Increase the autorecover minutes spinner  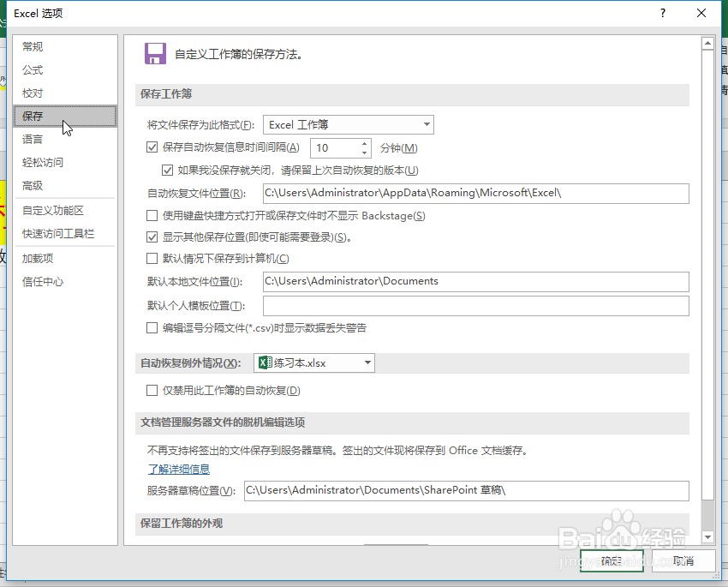365,143
